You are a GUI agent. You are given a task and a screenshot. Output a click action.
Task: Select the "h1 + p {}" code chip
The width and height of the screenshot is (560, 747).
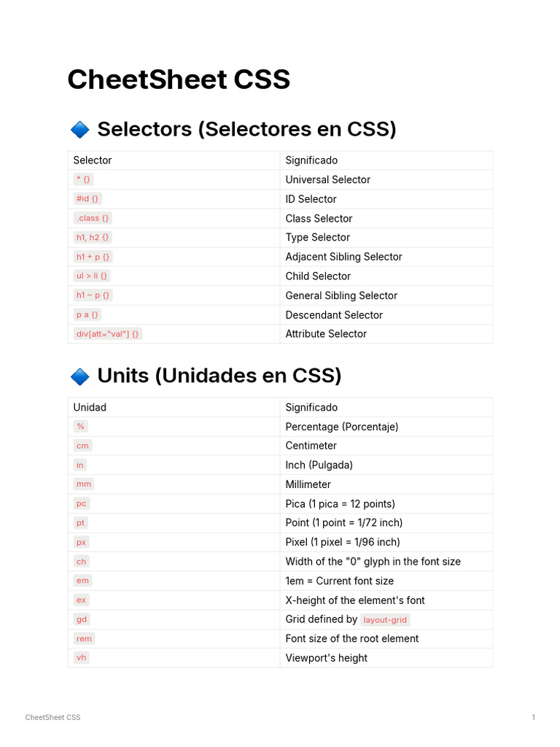[x=93, y=257]
